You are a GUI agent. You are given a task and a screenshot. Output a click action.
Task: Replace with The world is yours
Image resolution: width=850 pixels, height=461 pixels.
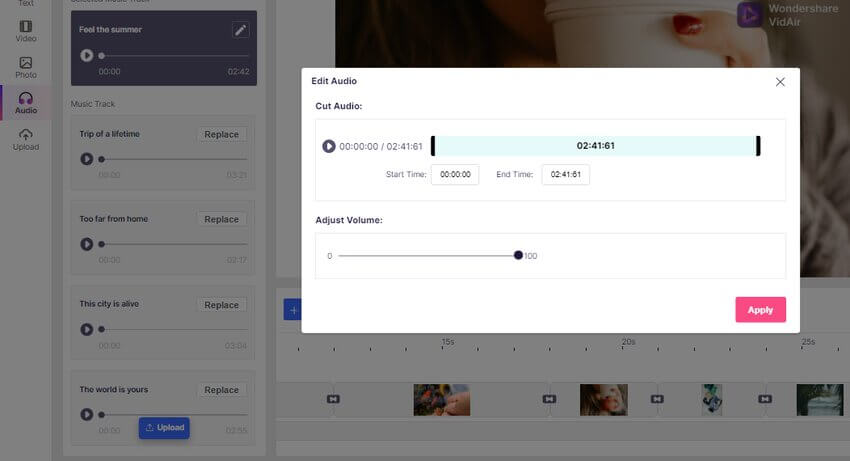pyautogui.click(x=221, y=390)
